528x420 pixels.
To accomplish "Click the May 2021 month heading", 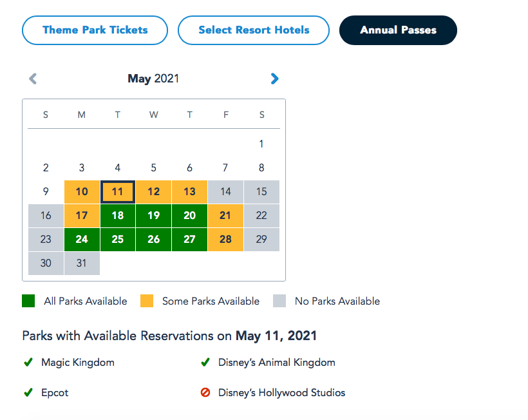I will 153,79.
